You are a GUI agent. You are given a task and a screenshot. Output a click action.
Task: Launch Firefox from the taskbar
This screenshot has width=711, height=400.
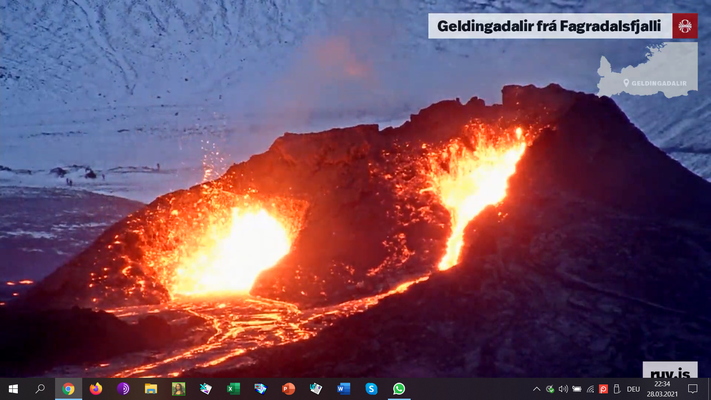pyautogui.click(x=96, y=389)
